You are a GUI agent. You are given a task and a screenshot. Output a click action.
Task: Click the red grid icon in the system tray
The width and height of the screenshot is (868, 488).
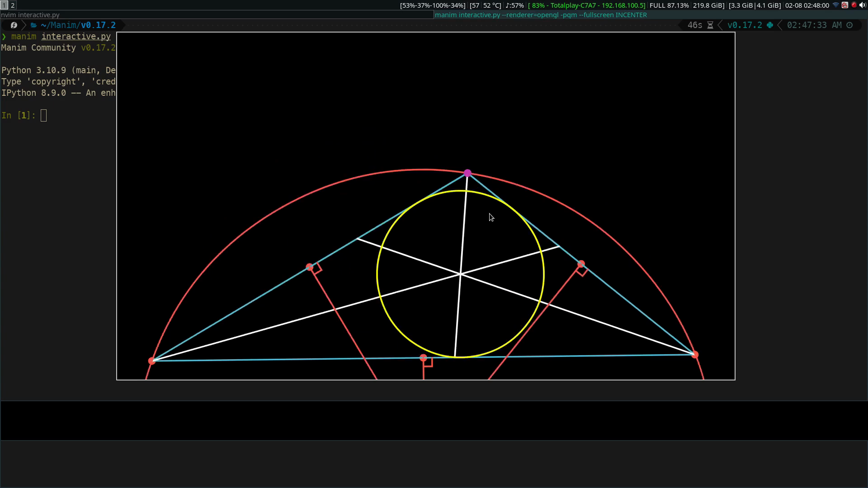tap(844, 5)
